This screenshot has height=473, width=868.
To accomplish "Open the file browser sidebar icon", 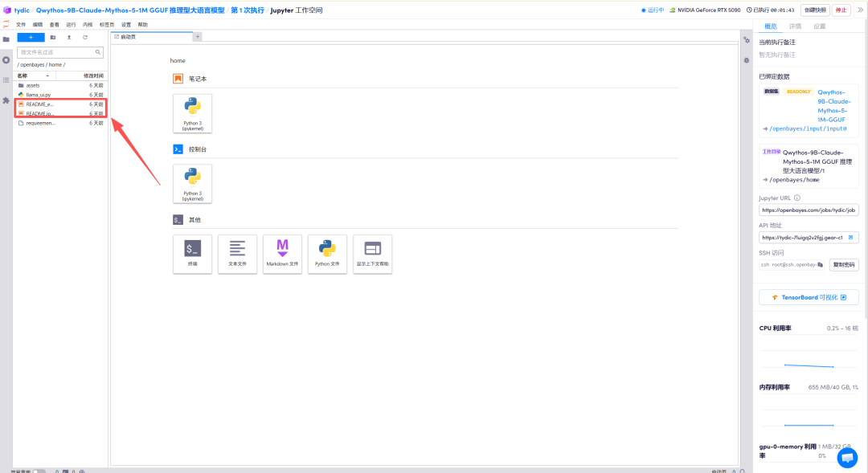I will click(x=6, y=39).
